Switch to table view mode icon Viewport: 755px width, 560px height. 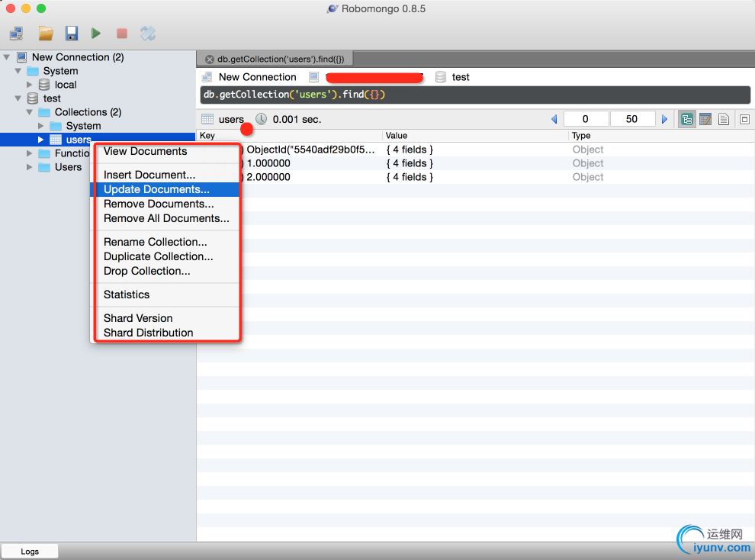(x=705, y=120)
